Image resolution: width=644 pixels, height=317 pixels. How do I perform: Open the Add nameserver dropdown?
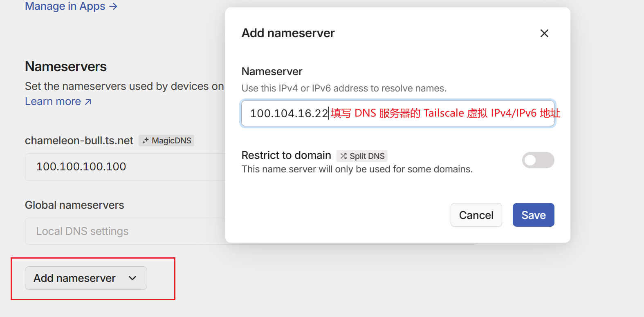(86, 278)
